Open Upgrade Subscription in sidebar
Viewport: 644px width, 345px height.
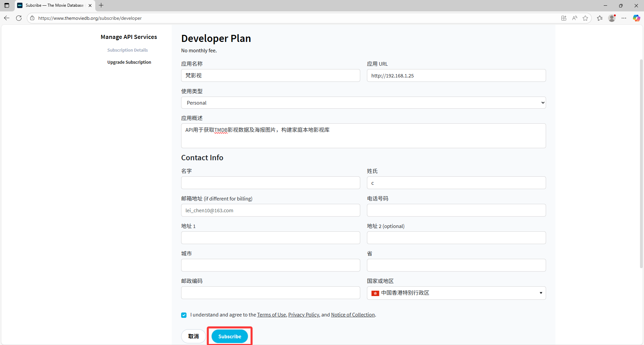click(129, 62)
